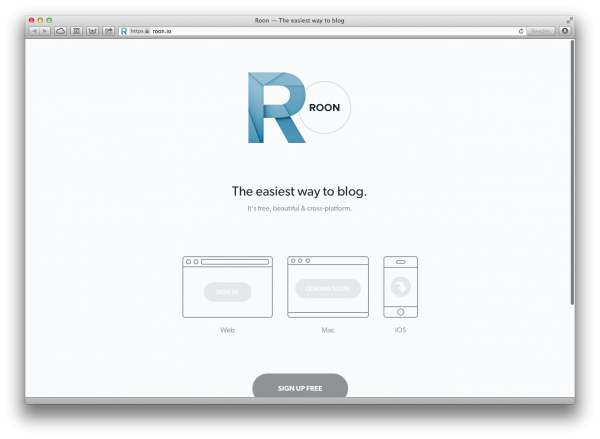
Task: Click the COMING SOON button for Mac
Action: pyautogui.click(x=328, y=289)
